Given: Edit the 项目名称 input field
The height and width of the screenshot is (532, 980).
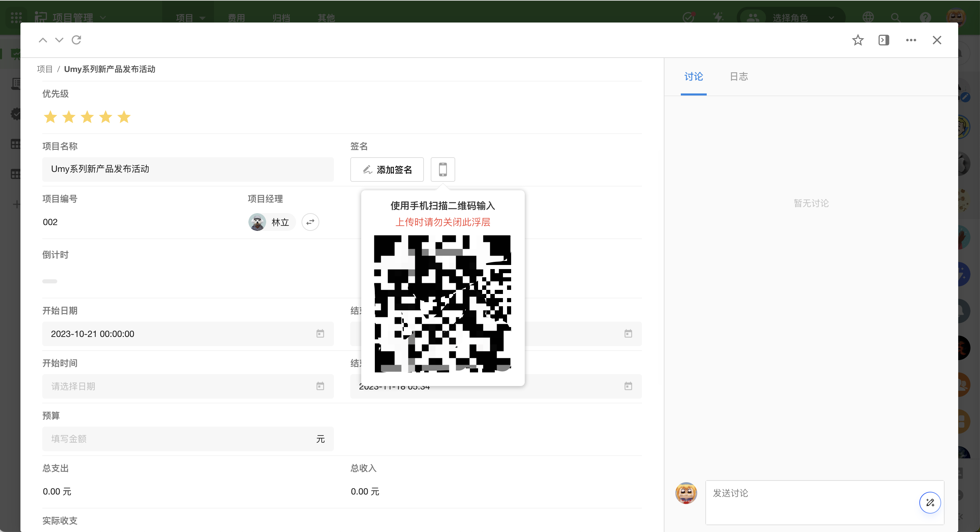Looking at the screenshot, I should click(188, 169).
